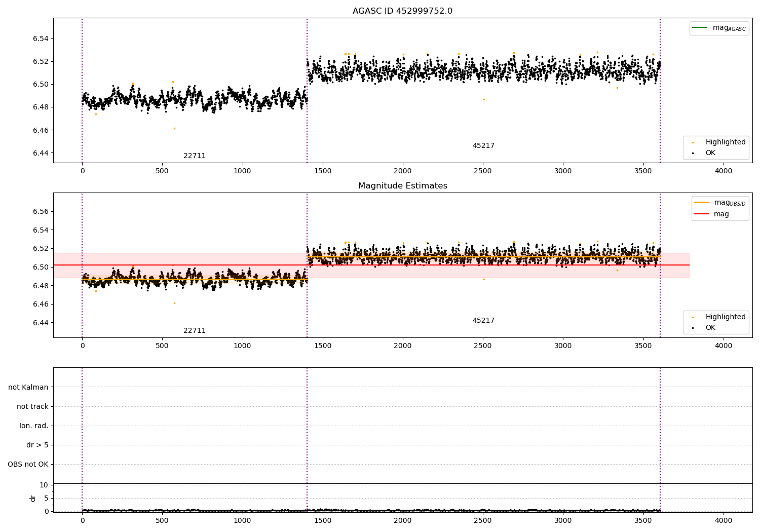Click the AGASC ID 452999752.0 title
760x532 pixels.
[402, 11]
